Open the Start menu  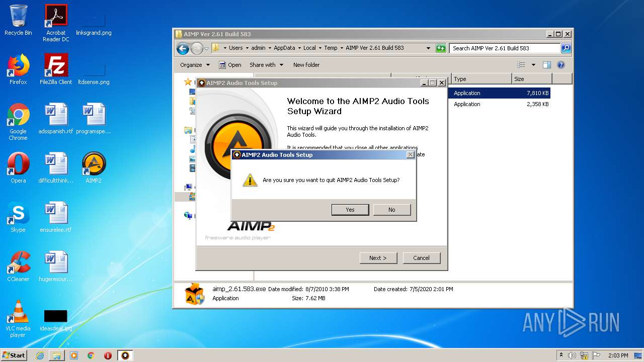(14, 355)
